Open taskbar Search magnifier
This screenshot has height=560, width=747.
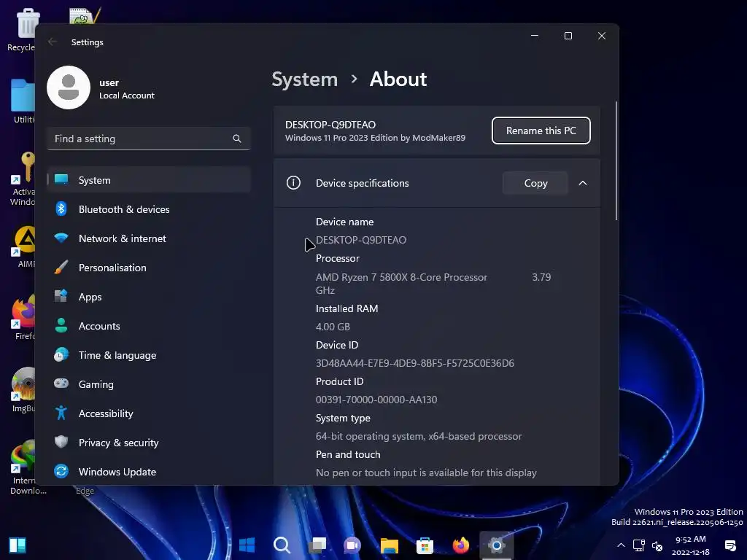point(282,545)
